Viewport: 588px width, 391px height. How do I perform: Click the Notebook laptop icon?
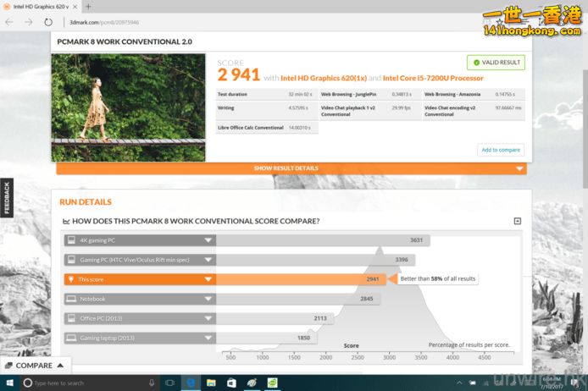pyautogui.click(x=71, y=299)
